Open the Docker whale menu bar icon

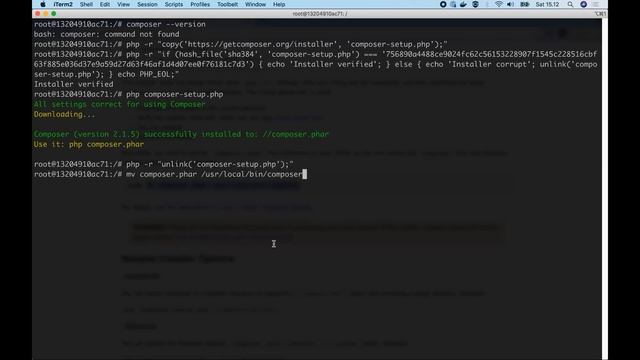[x=463, y=4]
